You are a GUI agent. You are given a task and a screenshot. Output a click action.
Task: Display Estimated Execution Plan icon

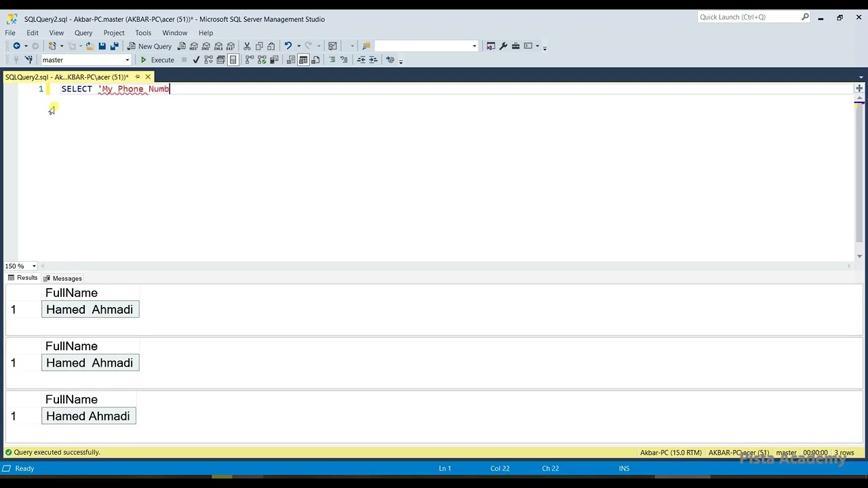coord(208,60)
